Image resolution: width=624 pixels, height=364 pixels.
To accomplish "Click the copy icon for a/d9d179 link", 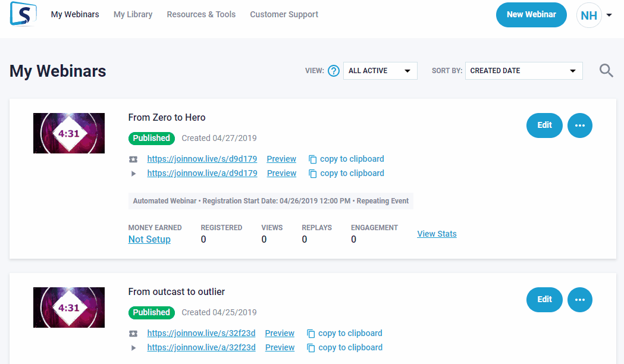I will (313, 174).
